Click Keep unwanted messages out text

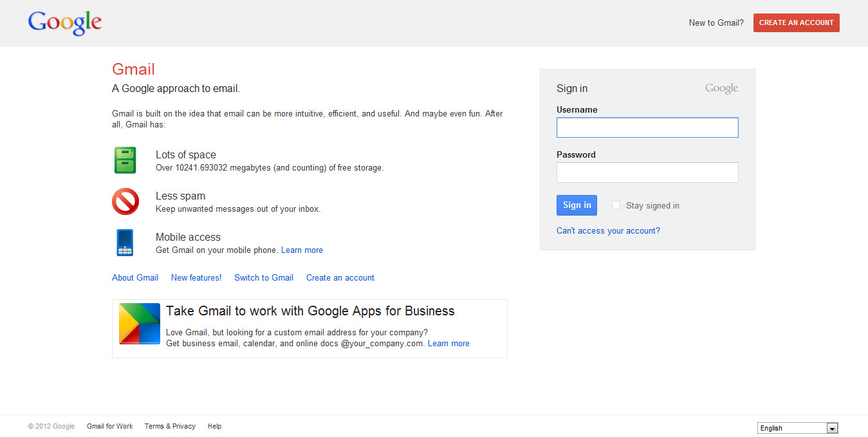238,209
